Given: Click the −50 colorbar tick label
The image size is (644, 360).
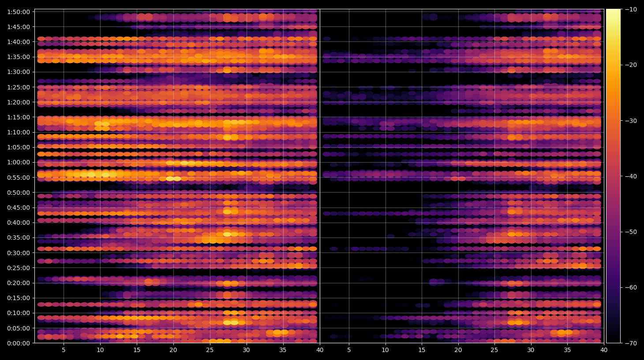Looking at the screenshot, I should 631,232.
